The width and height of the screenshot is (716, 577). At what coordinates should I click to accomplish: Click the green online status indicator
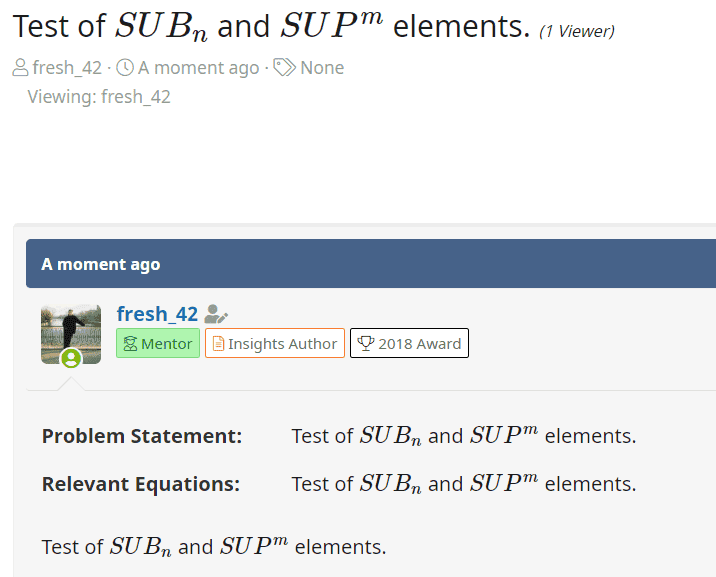pos(71,357)
